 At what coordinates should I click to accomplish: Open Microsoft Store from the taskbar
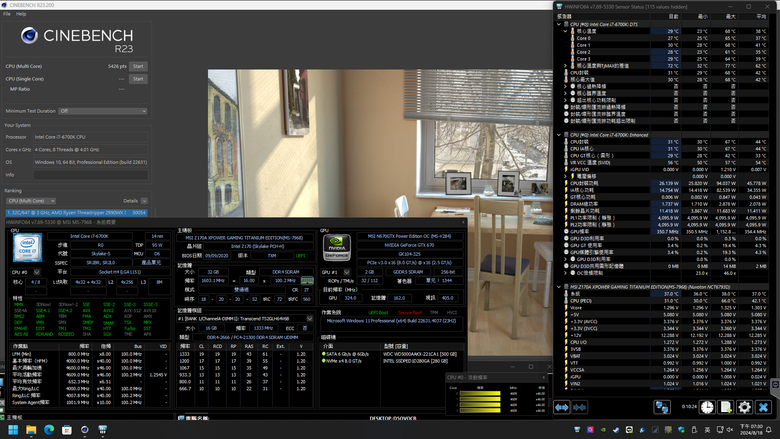pos(67,430)
